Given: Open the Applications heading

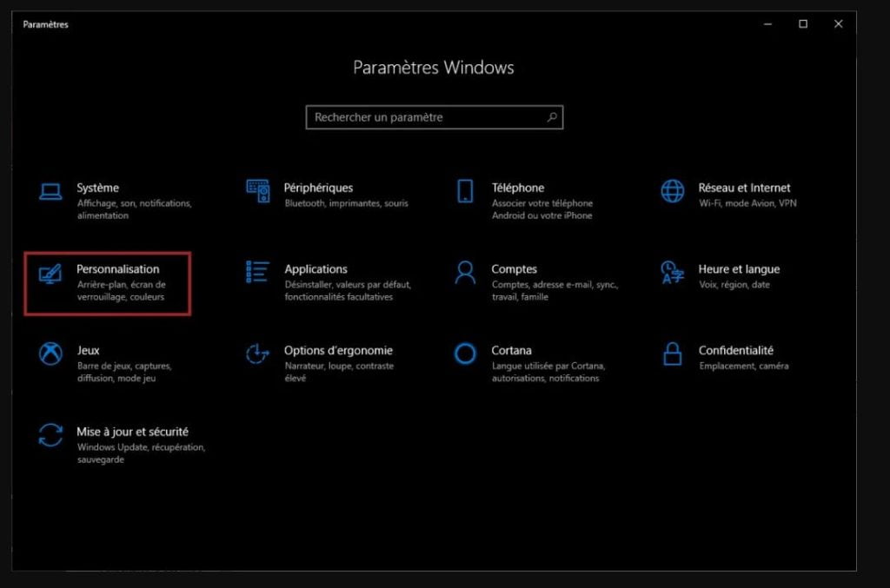Looking at the screenshot, I should pos(315,268).
